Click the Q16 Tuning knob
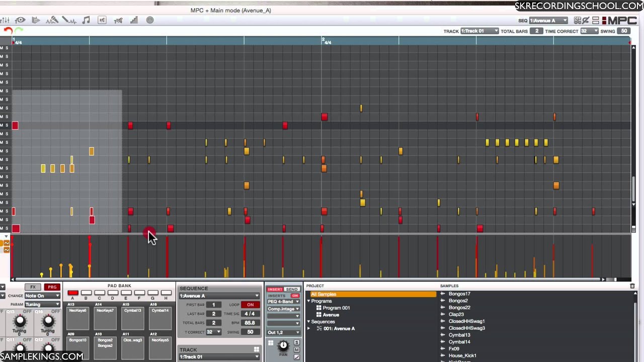Viewport: 644px width, 362px height. (48, 320)
